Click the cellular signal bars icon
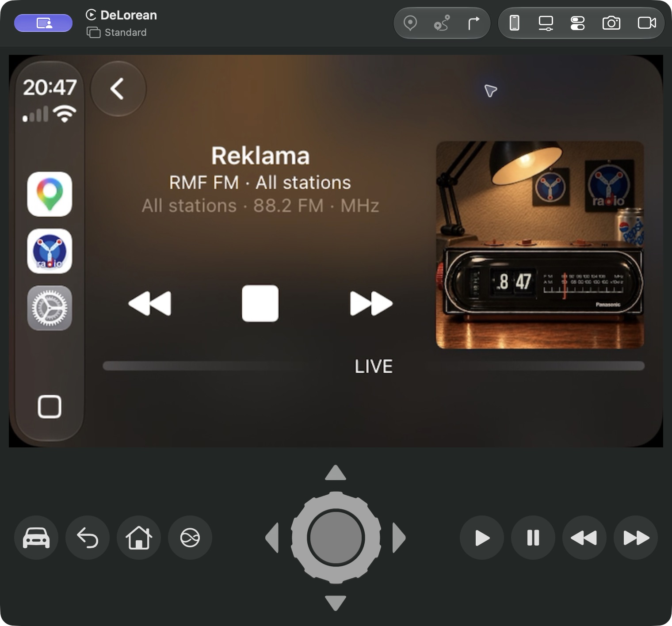 pos(35,114)
